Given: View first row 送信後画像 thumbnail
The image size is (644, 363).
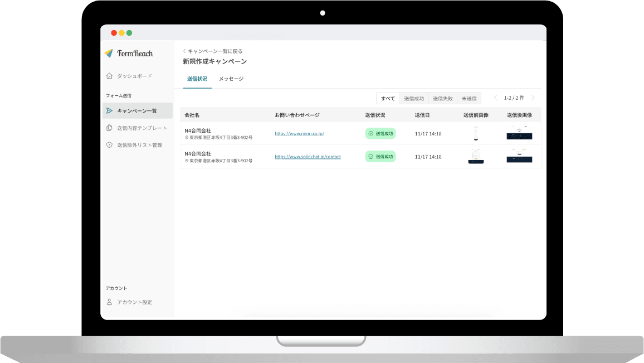Looking at the screenshot, I should coord(519,133).
